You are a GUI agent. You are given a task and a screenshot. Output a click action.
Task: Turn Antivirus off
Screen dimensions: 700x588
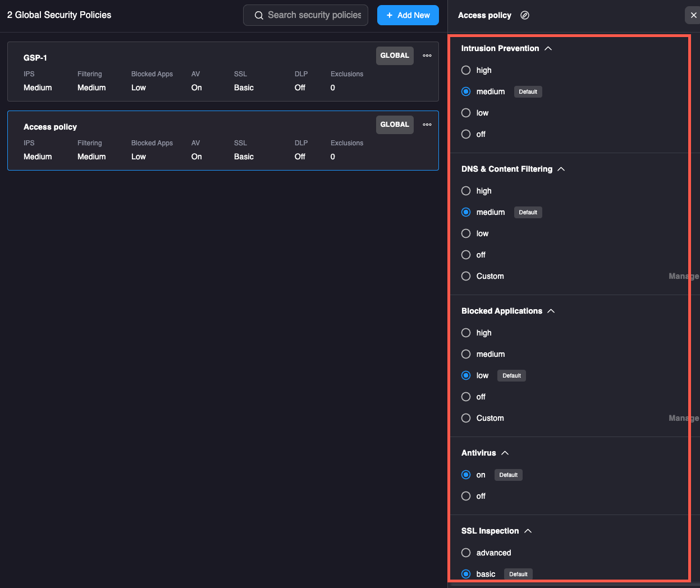(x=466, y=496)
